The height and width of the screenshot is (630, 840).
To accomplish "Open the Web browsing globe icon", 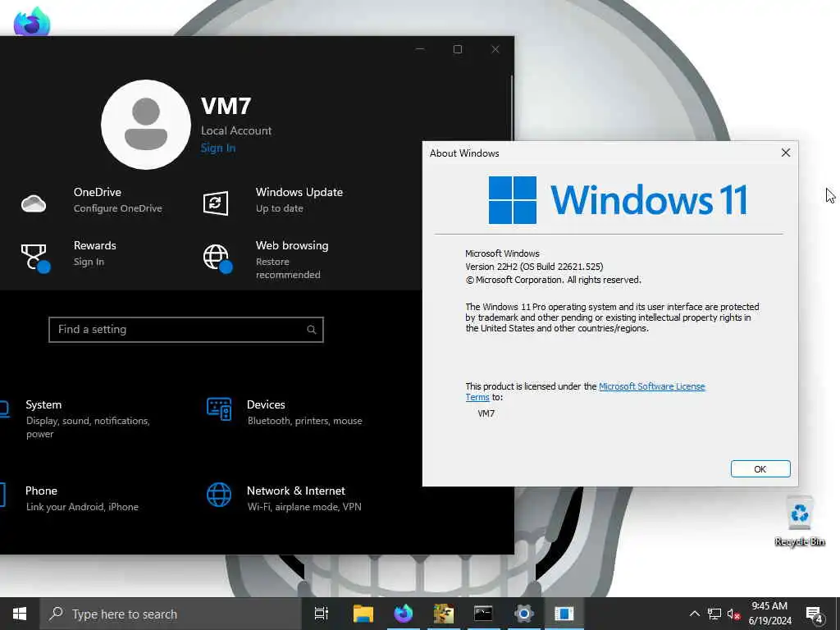I will 217,258.
